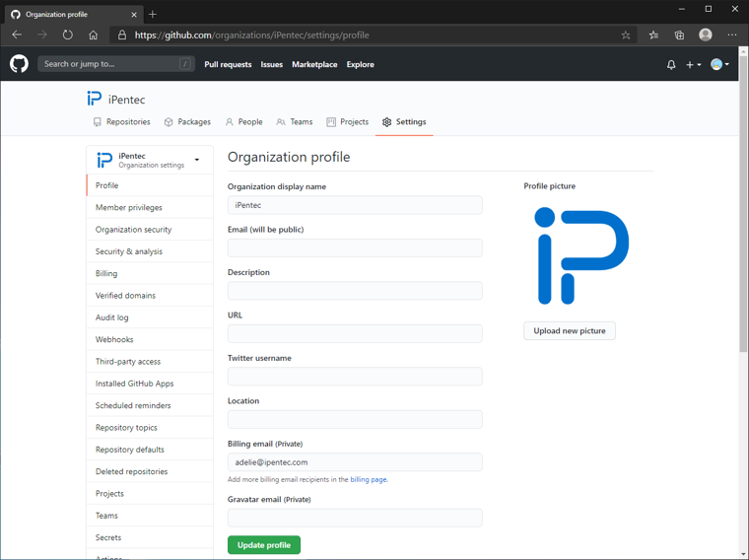
Task: Open Billing settings
Action: tap(150, 273)
